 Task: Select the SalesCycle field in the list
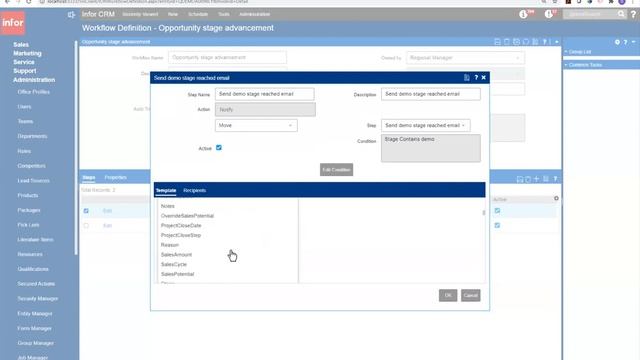(x=173, y=264)
